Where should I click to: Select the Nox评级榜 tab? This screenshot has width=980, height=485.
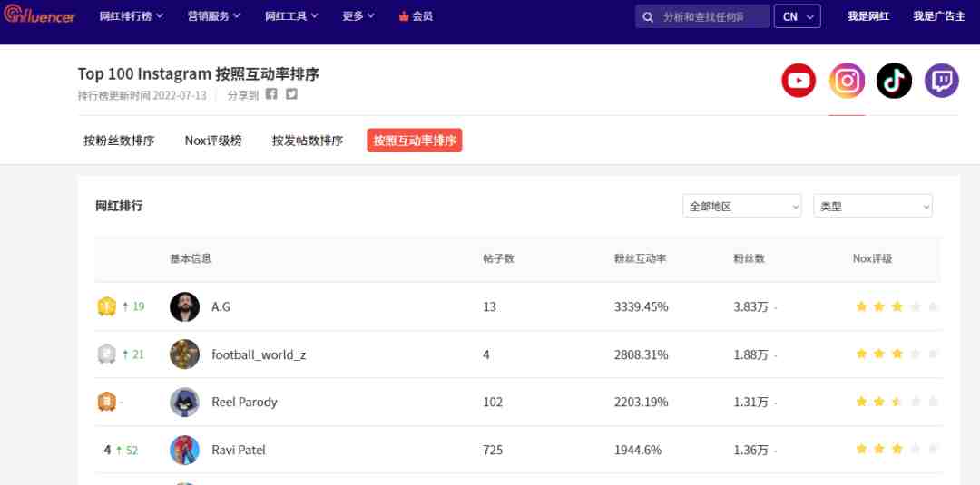(x=213, y=141)
